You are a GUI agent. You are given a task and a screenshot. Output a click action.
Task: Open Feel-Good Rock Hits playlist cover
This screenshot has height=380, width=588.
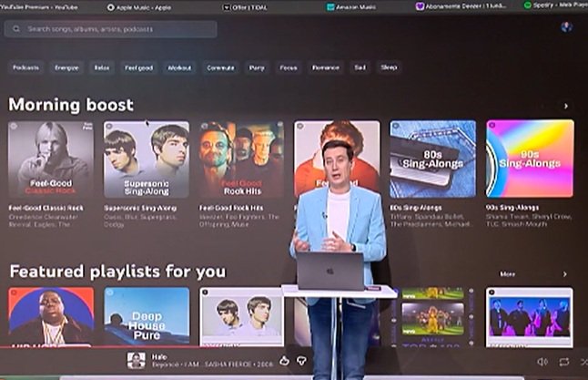241,159
